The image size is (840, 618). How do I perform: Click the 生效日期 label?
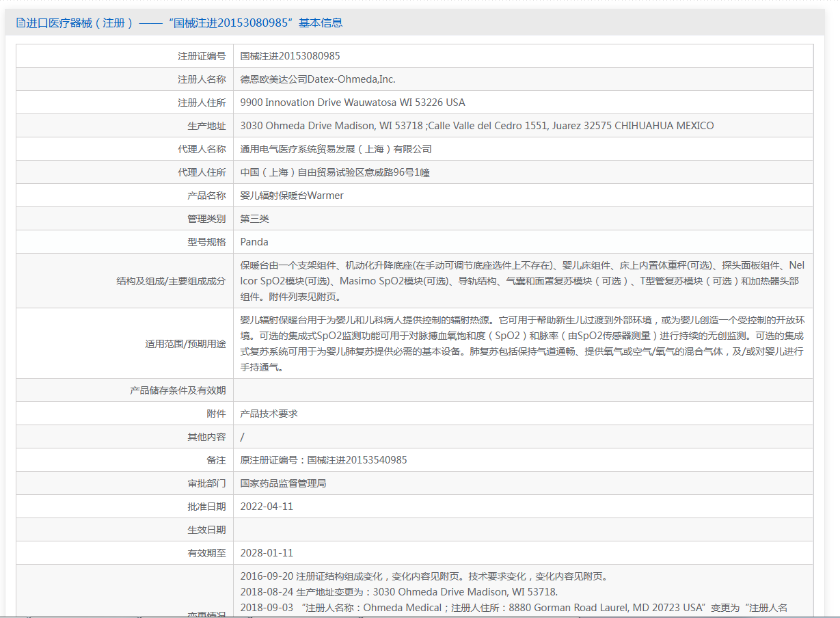point(206,530)
